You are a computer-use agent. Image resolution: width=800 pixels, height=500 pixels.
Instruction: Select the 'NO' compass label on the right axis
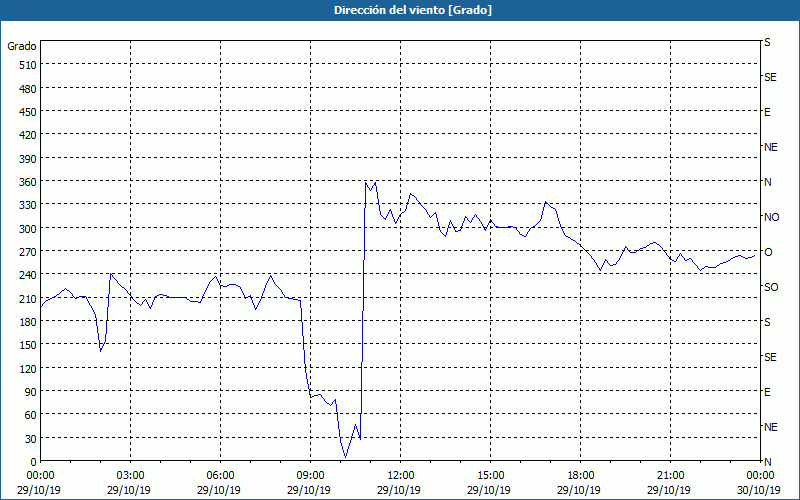click(772, 217)
